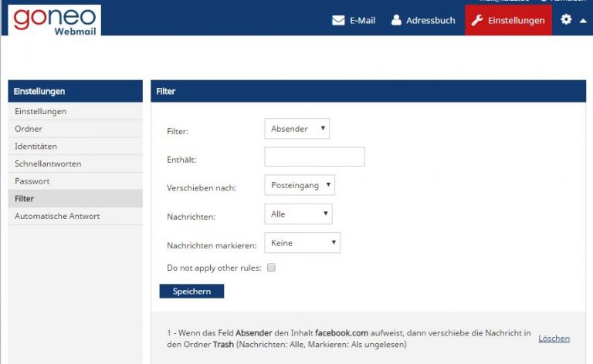Open the Passwort settings page
The width and height of the screenshot is (593, 364).
[75, 181]
